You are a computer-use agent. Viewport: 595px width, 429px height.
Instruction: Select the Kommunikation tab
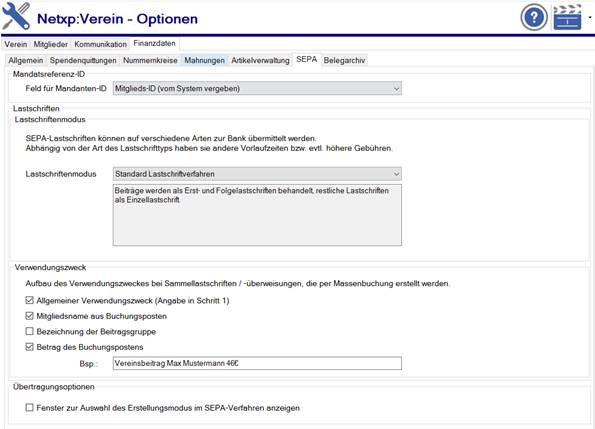pyautogui.click(x=100, y=44)
